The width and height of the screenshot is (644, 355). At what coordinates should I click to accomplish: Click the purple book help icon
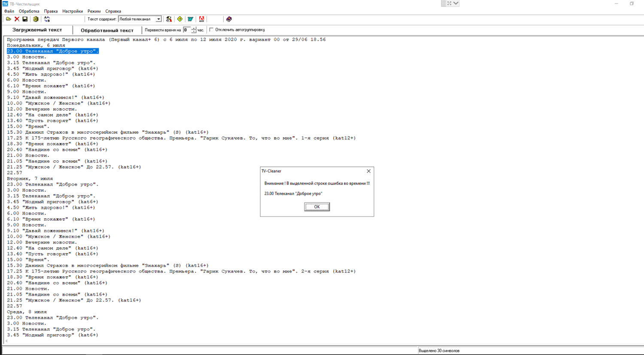point(229,19)
